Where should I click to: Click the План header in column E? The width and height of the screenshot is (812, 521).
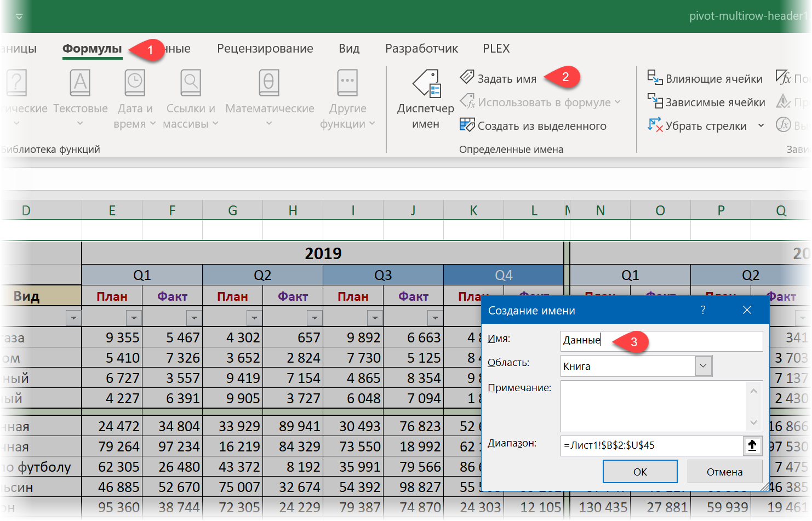click(x=112, y=296)
